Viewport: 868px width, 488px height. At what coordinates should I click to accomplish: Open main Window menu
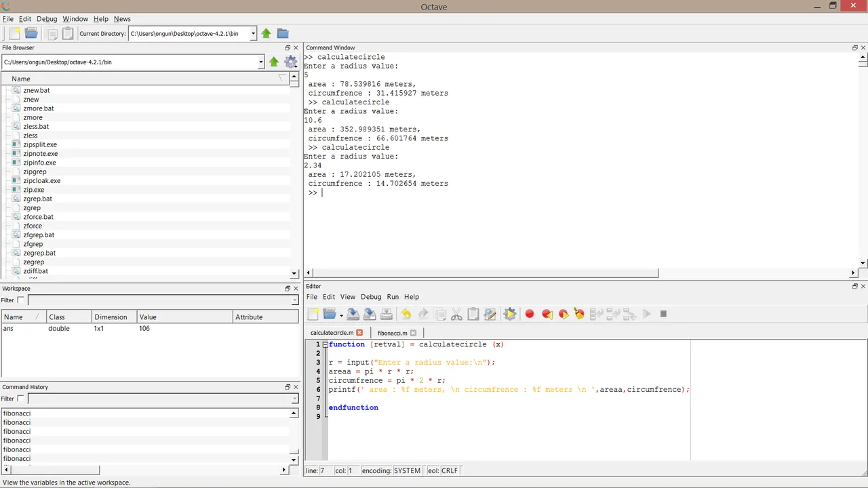point(75,19)
